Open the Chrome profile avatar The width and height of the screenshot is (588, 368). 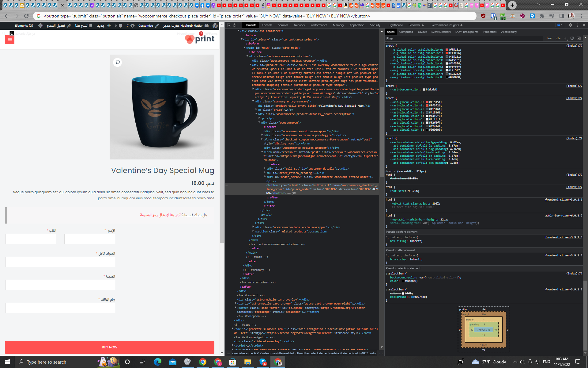pyautogui.click(x=571, y=16)
